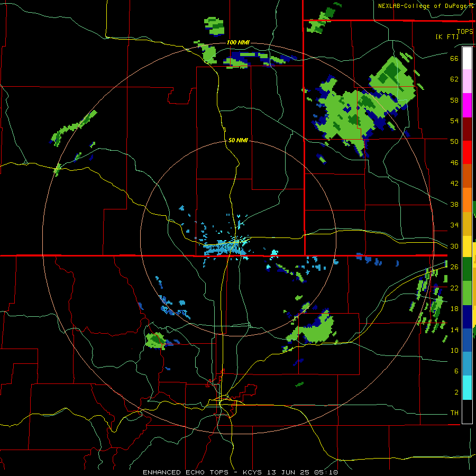Click the "NEXLAB-College of DuPage" header text
The width and height of the screenshot is (476, 476).
coord(422,6)
